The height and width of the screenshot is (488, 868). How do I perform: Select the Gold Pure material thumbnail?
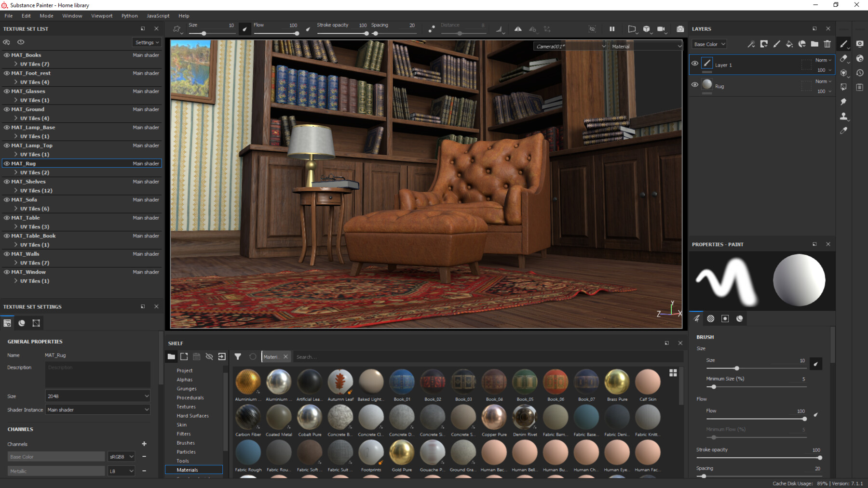click(x=402, y=453)
